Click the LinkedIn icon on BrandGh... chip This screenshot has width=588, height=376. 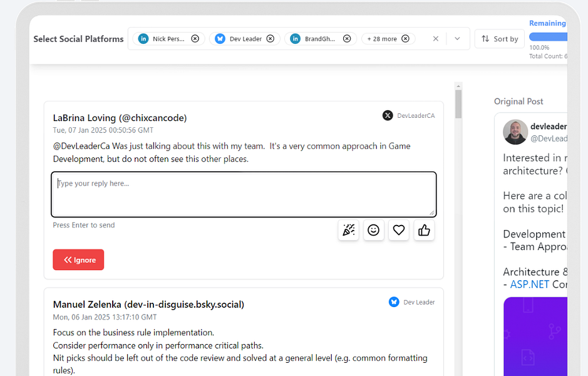[x=296, y=39]
